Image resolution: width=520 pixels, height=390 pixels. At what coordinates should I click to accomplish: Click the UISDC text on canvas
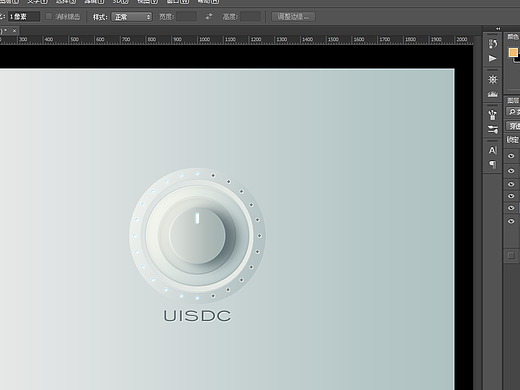coord(197,316)
